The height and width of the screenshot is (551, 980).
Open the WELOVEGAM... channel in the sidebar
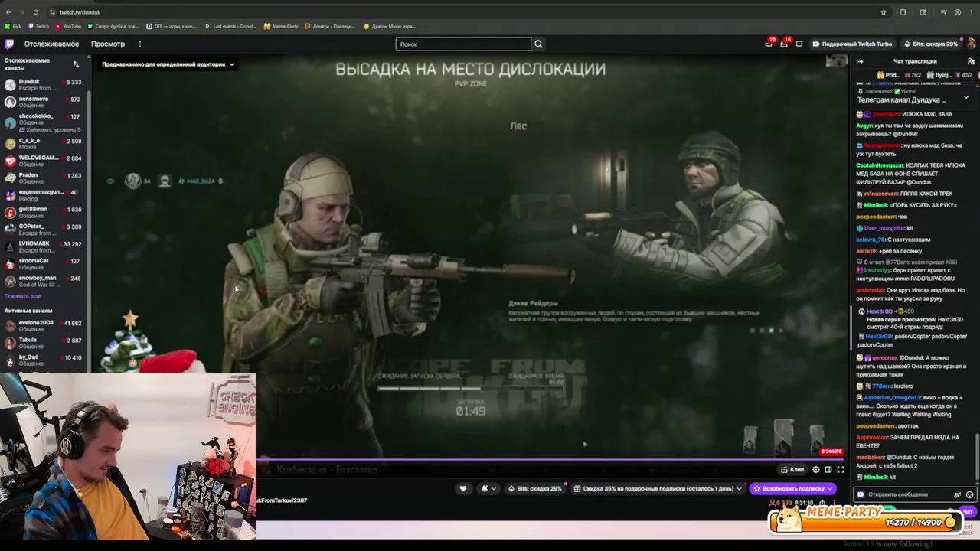[44, 161]
